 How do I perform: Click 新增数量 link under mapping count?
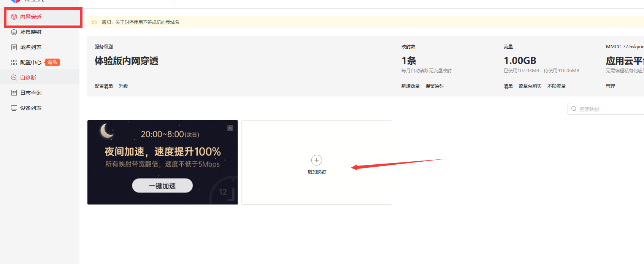[411, 86]
